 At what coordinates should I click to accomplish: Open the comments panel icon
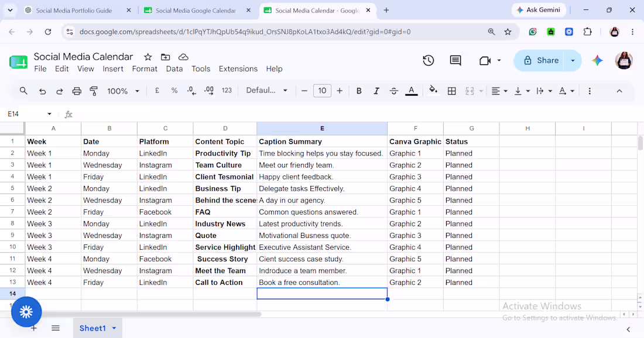(455, 61)
